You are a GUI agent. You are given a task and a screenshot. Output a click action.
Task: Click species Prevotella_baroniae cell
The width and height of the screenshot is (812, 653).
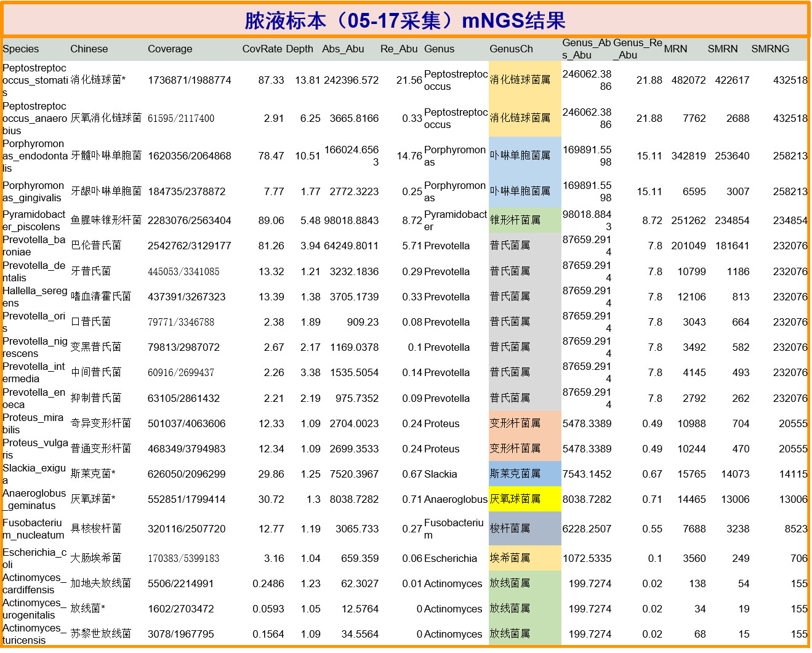[x=34, y=246]
